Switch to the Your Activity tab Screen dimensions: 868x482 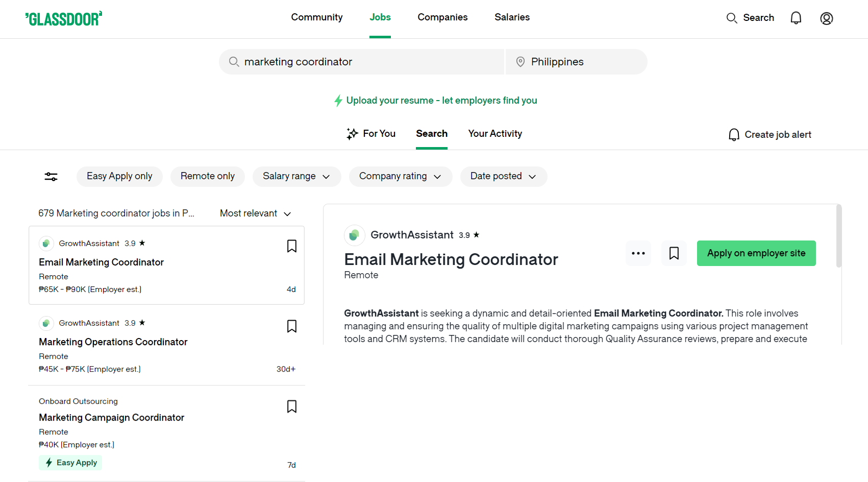click(495, 134)
